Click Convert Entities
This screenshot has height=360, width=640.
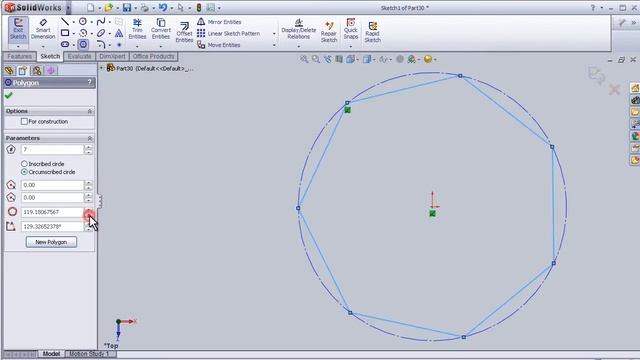point(161,29)
